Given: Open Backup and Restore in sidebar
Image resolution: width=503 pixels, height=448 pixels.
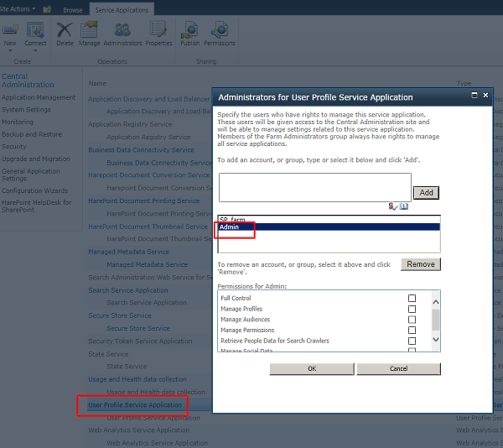Looking at the screenshot, I should tap(32, 134).
